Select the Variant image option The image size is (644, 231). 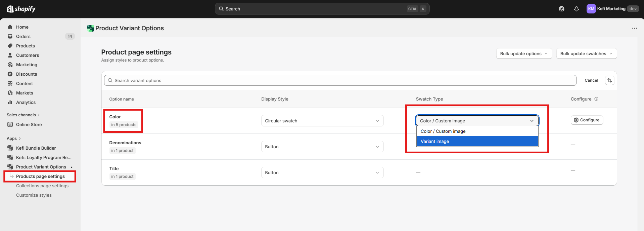click(477, 141)
